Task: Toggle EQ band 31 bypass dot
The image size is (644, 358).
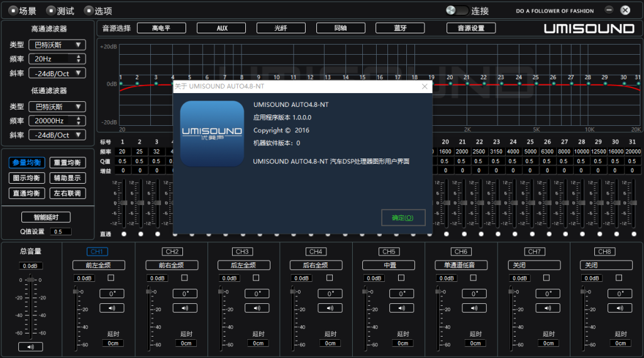Action: coord(634,234)
